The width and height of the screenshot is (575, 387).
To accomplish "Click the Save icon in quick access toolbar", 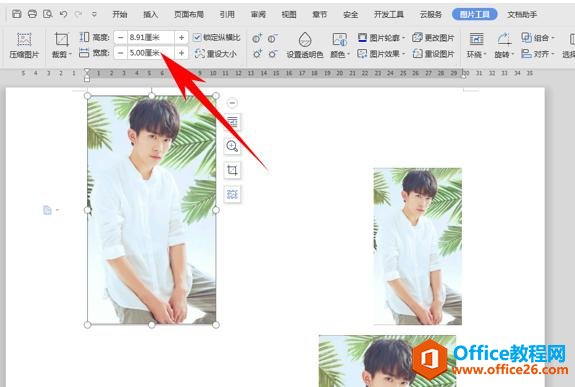I will [x=17, y=14].
